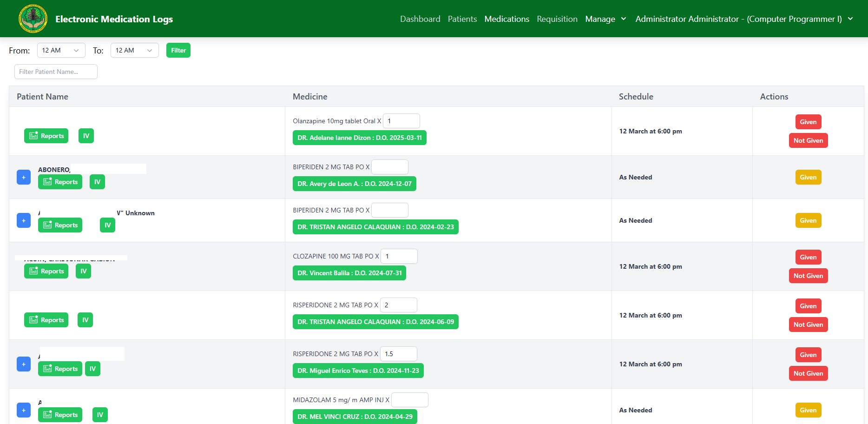Open the Requisition menu item
Screen dimensions: 868x424
tap(557, 19)
